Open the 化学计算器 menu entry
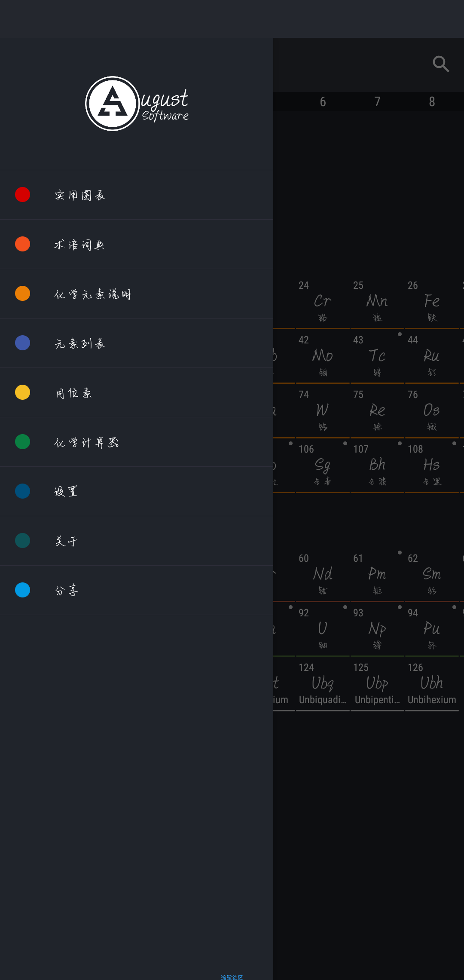Viewport: 464px width, 980px height. 137,442
